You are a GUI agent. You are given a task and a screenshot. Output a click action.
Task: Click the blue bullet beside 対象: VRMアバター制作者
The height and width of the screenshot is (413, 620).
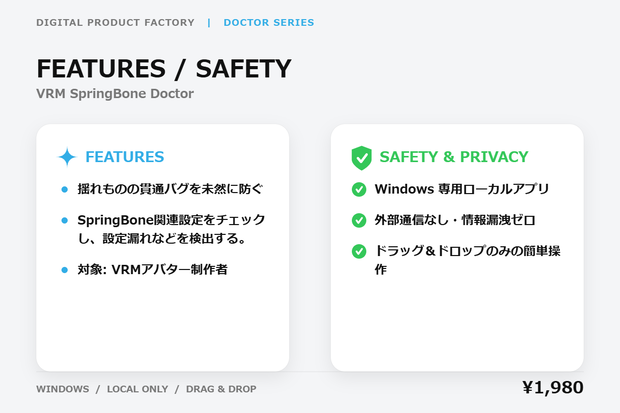(x=64, y=270)
